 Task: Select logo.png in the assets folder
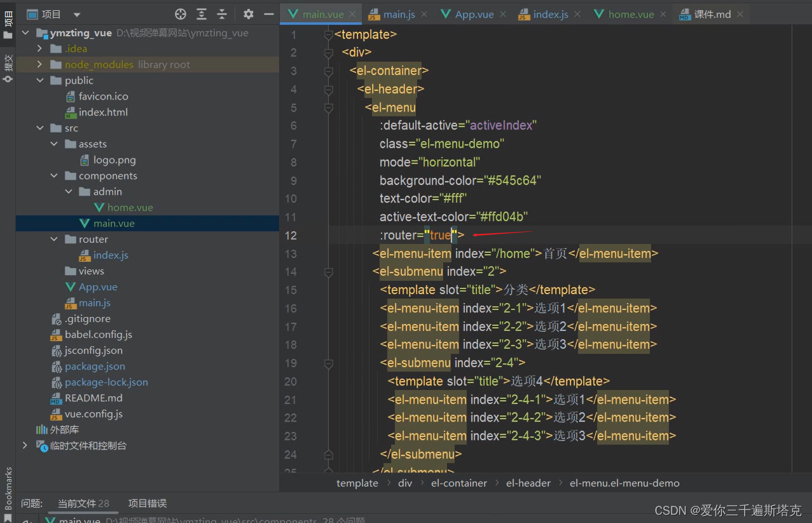click(114, 160)
